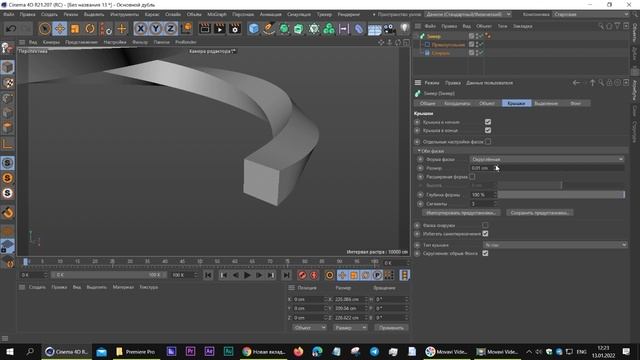Open the MoGraph cloner icon

(x=329, y=29)
